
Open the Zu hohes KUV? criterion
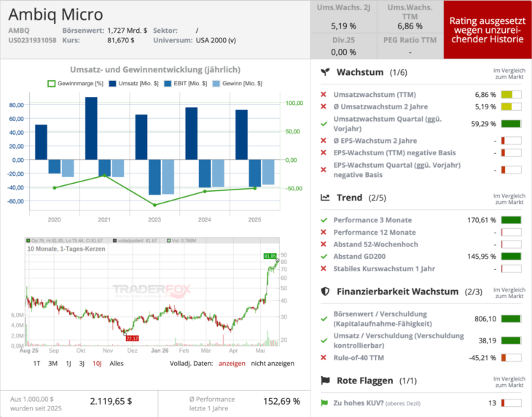377,403
